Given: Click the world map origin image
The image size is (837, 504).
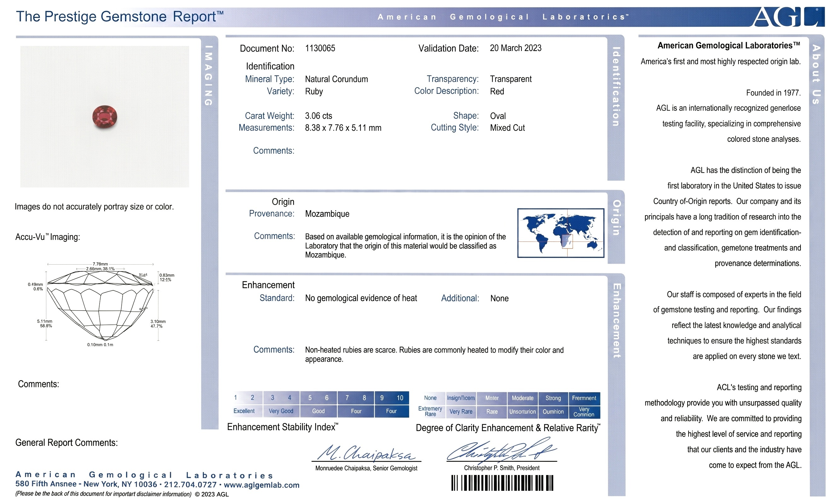Looking at the screenshot, I should [x=561, y=233].
